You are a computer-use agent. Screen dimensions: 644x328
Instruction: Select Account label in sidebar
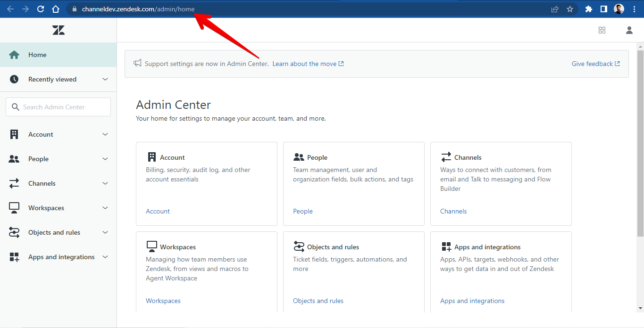[x=41, y=134]
